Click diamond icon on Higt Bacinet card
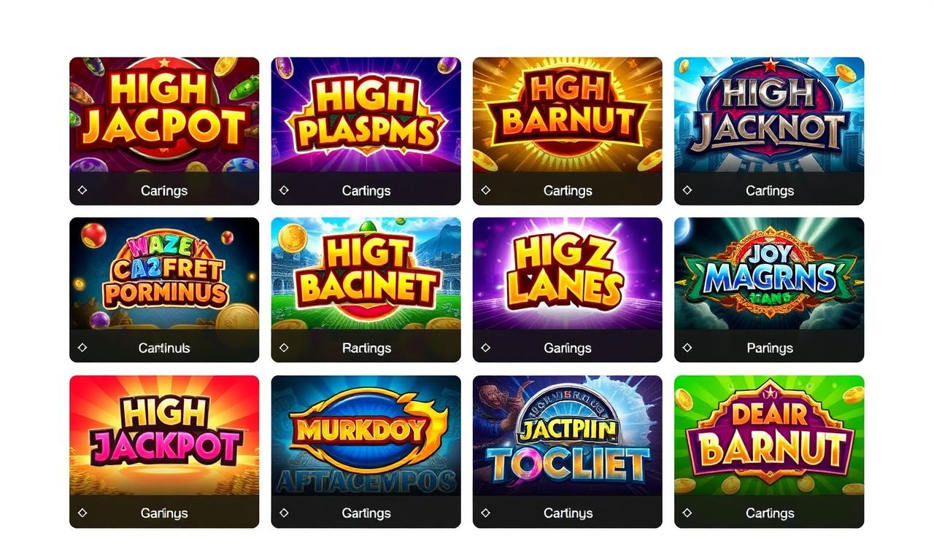 (x=284, y=348)
